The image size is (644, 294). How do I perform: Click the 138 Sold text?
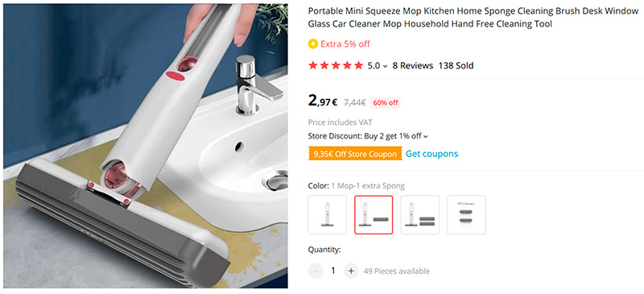pos(456,65)
